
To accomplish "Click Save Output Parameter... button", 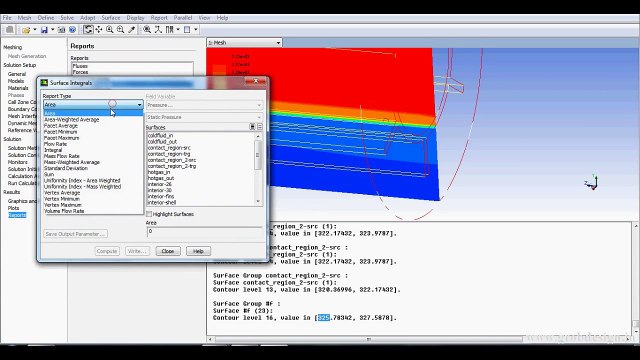I will [x=75, y=234].
